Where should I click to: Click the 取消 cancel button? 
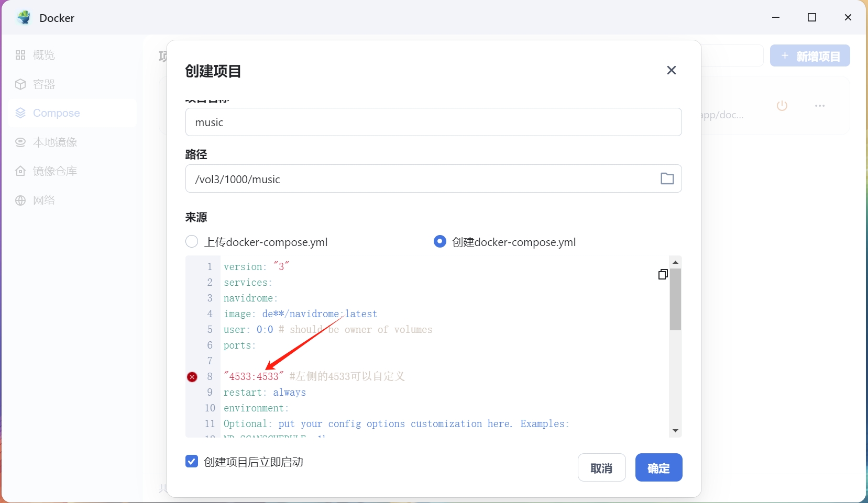point(601,467)
